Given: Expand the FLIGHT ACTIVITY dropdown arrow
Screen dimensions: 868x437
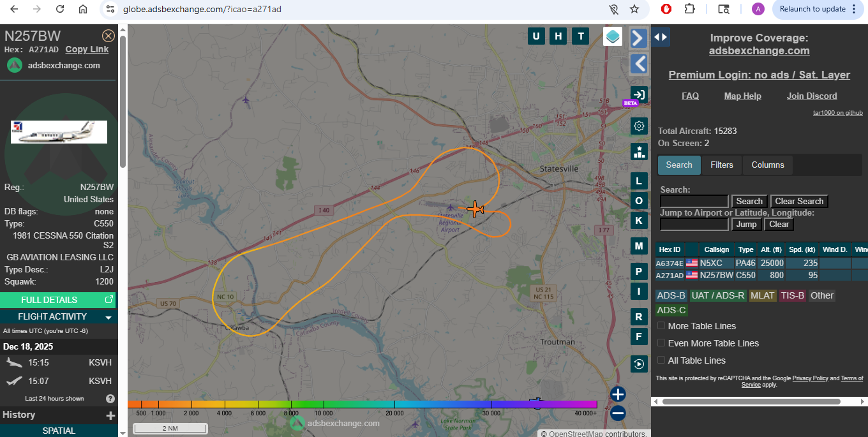Looking at the screenshot, I should coord(108,317).
